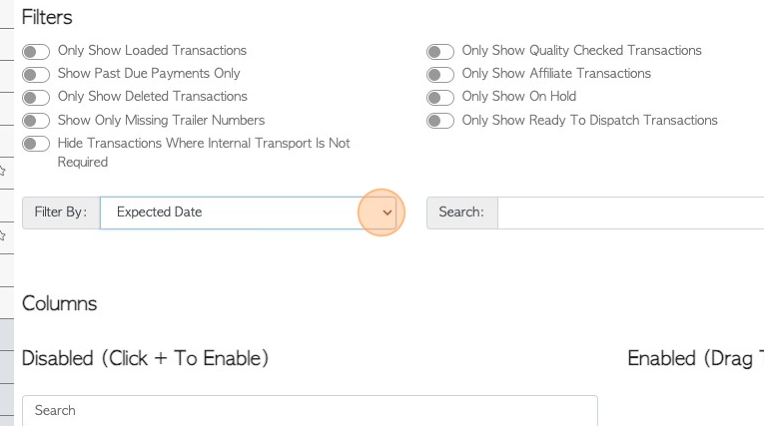This screenshot has width=764, height=426.
Task: Click the Filter By: label
Action: [61, 213]
